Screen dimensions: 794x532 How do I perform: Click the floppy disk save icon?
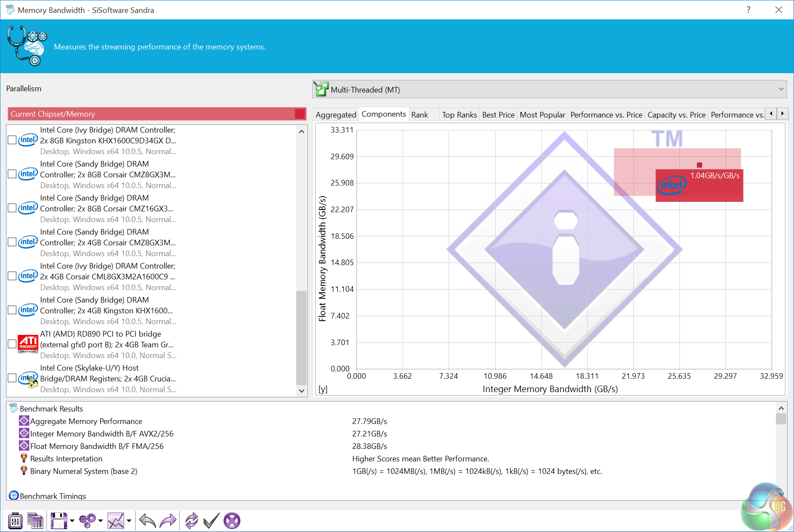click(59, 521)
